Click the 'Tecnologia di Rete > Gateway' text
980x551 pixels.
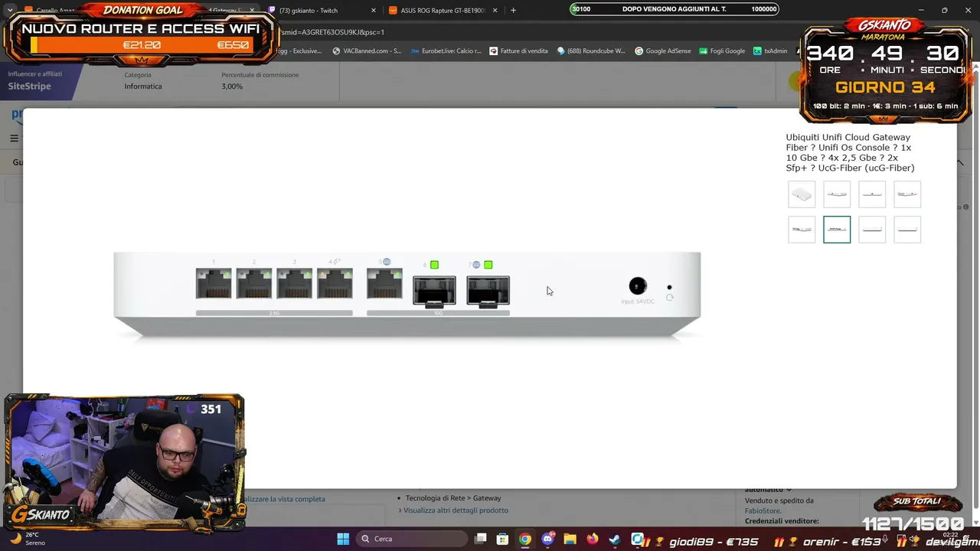coord(453,498)
